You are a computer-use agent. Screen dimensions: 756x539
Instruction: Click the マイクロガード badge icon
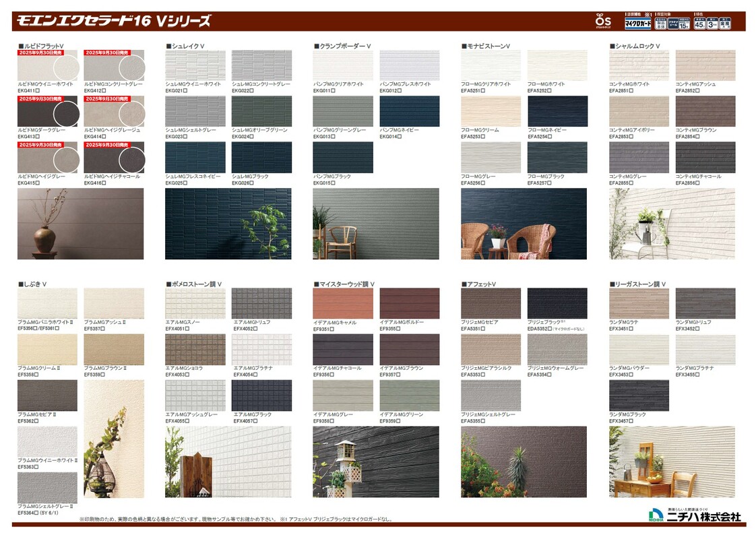[x=637, y=22]
